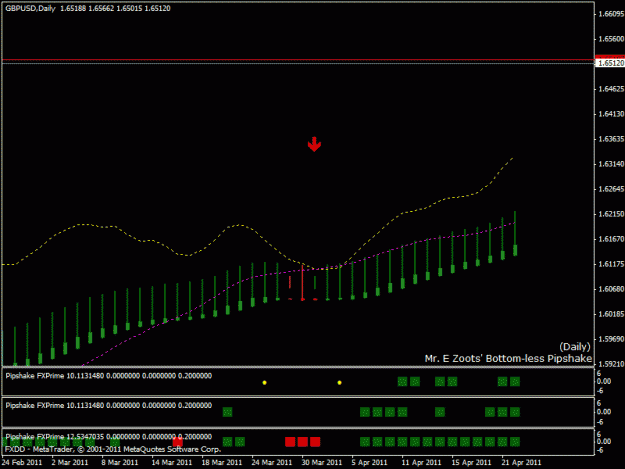The width and height of the screenshot is (625, 469).
Task: Click the 1.59210 price axis label
Action: pos(611,364)
